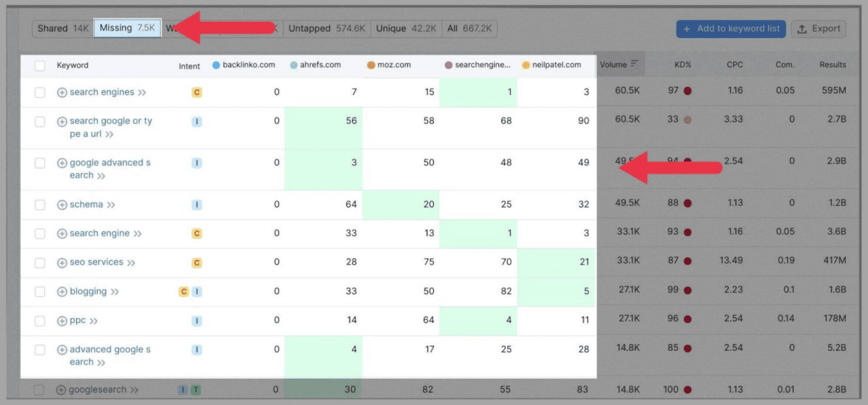
Task: Check the checkbox beside 'advanced google search'
Action: pyautogui.click(x=40, y=350)
